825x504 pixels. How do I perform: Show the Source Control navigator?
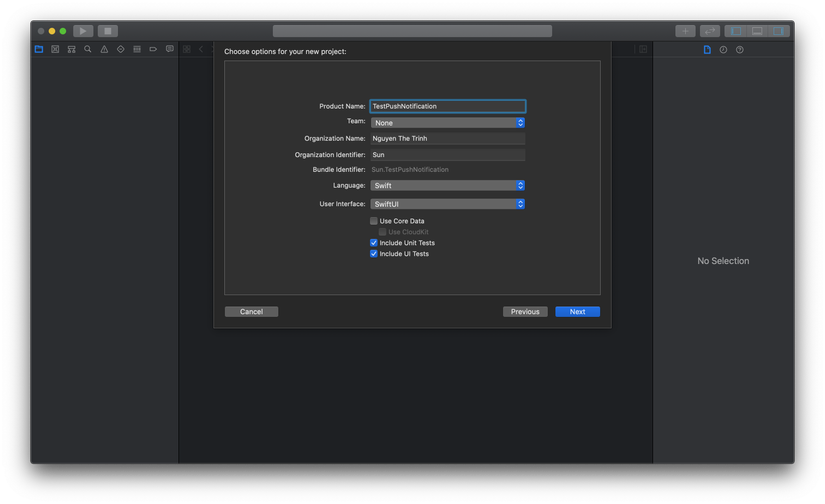pyautogui.click(x=55, y=49)
